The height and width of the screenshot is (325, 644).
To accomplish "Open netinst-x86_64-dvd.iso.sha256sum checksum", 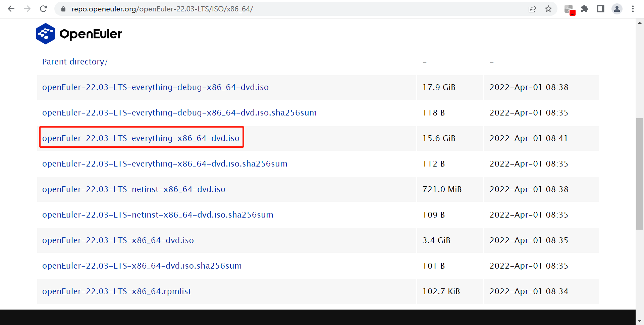I will coord(158,215).
